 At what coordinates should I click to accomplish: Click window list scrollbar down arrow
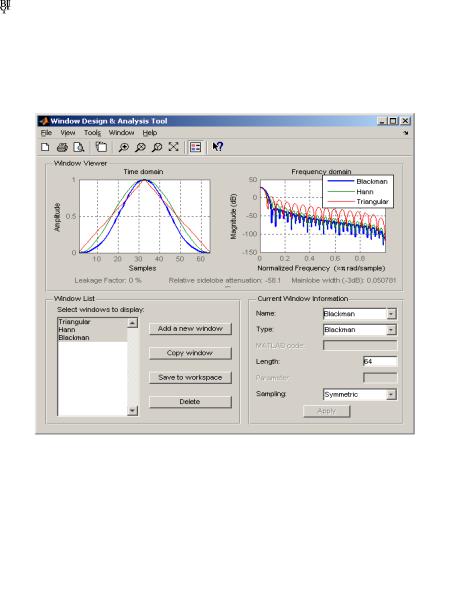133,411
